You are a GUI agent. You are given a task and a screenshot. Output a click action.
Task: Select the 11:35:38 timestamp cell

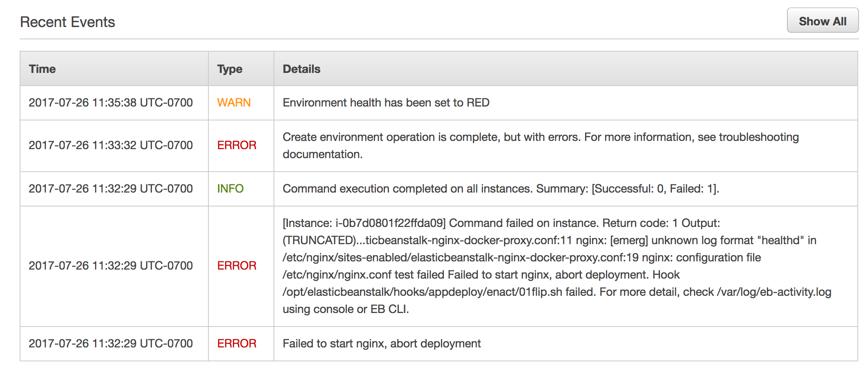111,102
